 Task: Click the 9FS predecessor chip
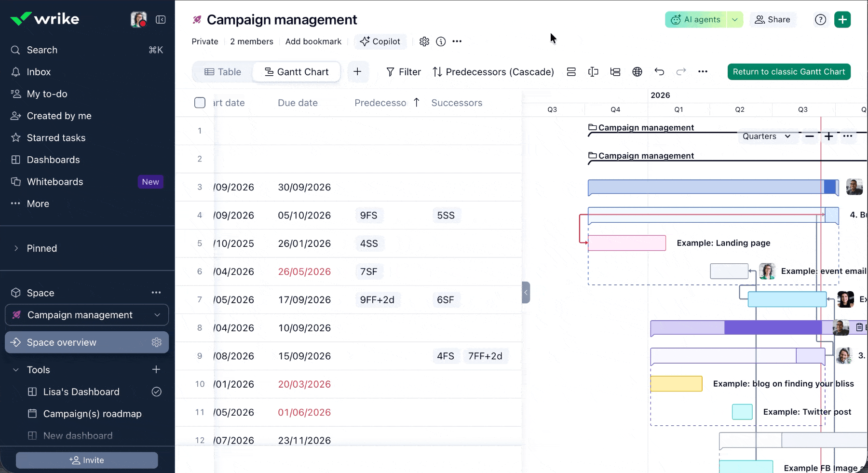pos(369,216)
